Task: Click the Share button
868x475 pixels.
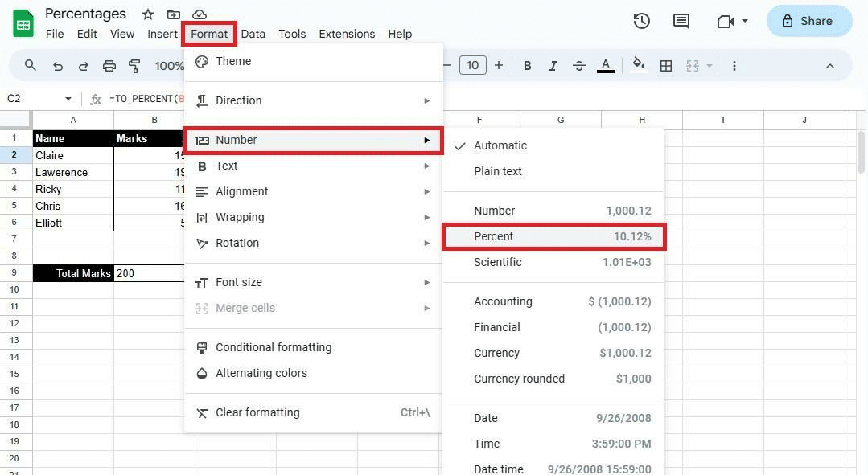Action: pos(808,21)
